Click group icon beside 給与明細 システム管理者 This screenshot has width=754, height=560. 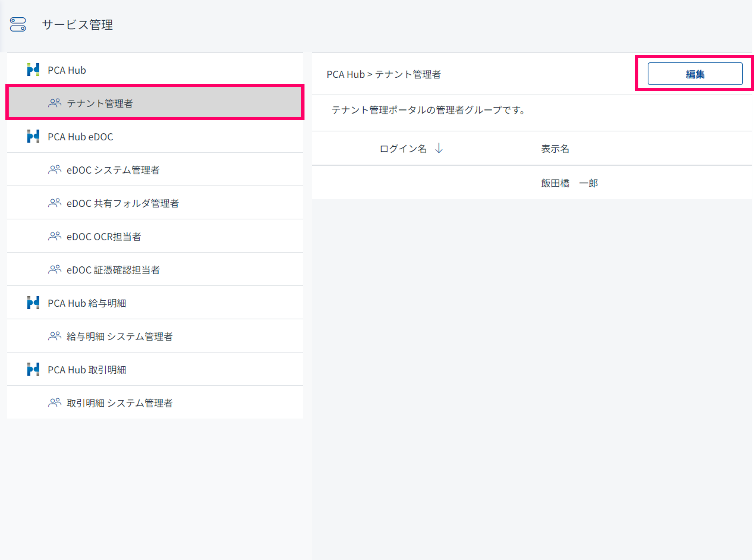tap(55, 336)
